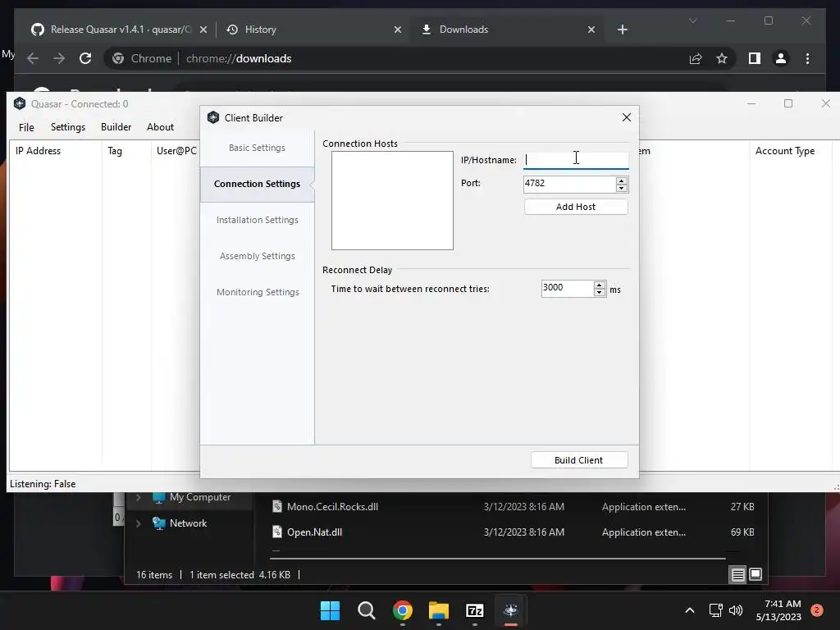This screenshot has height=630, width=840.
Task: Go back in Chrome
Action: (x=33, y=58)
